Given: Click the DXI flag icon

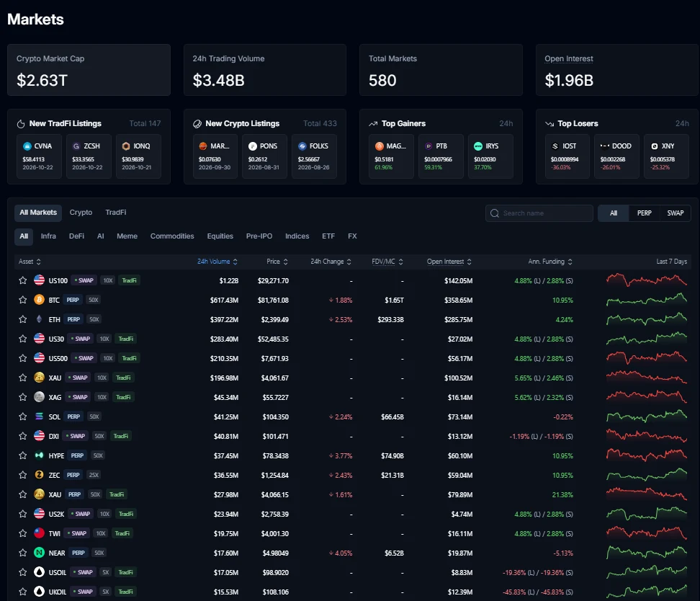Looking at the screenshot, I should coord(40,436).
